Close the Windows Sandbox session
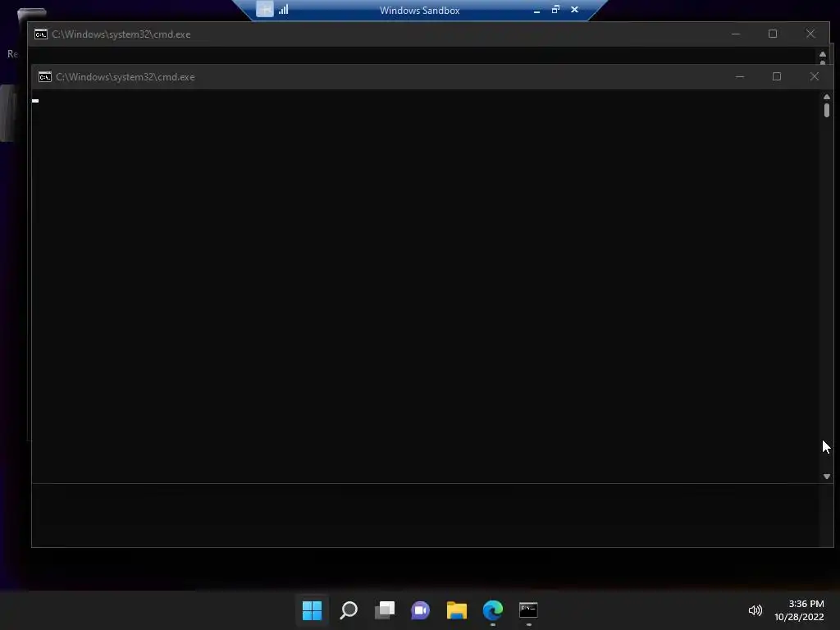Viewport: 840px width, 630px height. coord(574,9)
